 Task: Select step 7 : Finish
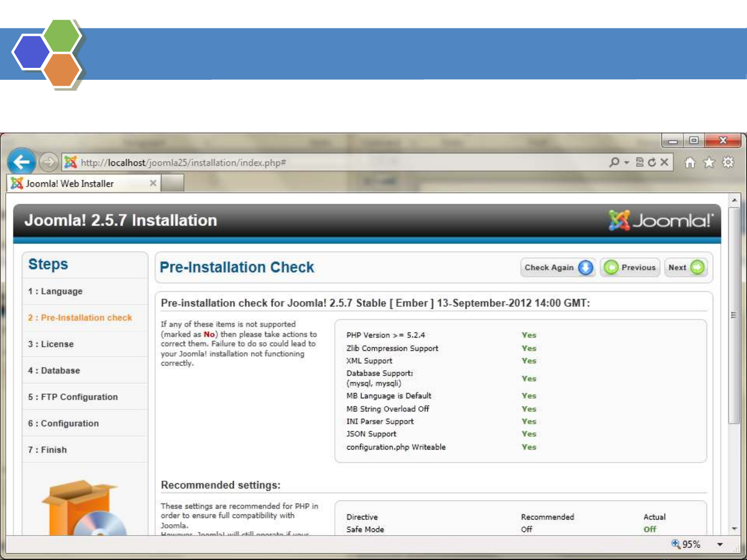[47, 450]
